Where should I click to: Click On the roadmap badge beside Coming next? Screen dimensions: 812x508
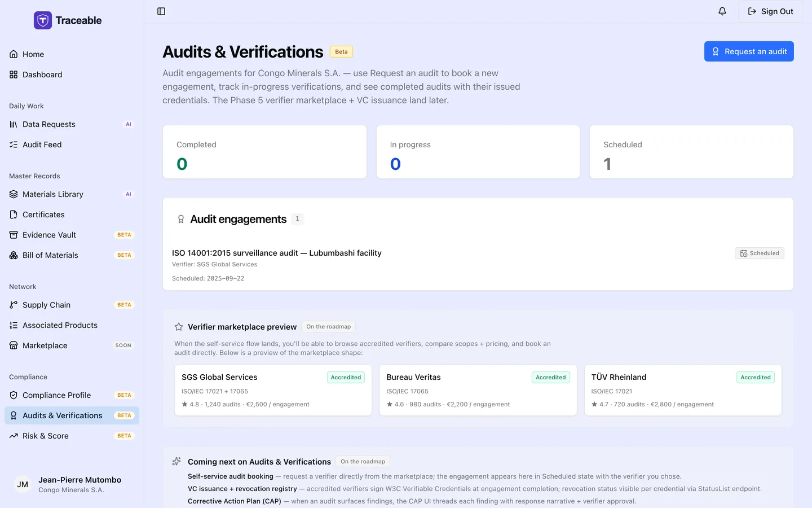pyautogui.click(x=363, y=462)
